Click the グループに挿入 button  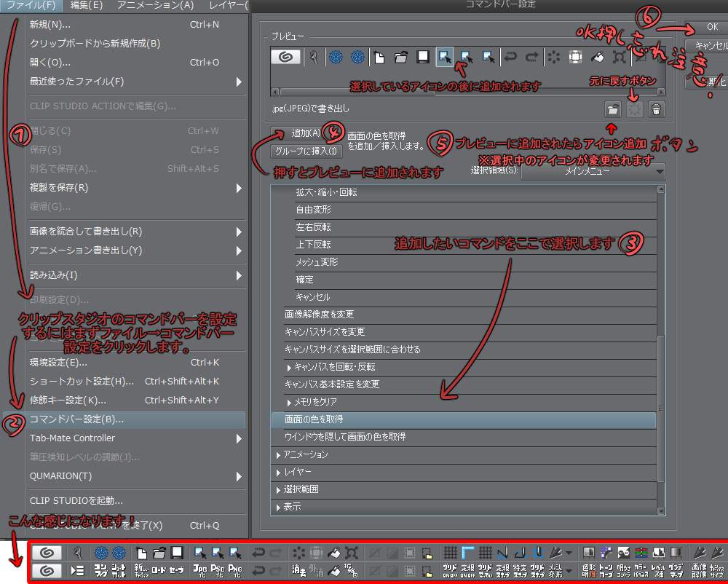click(306, 151)
